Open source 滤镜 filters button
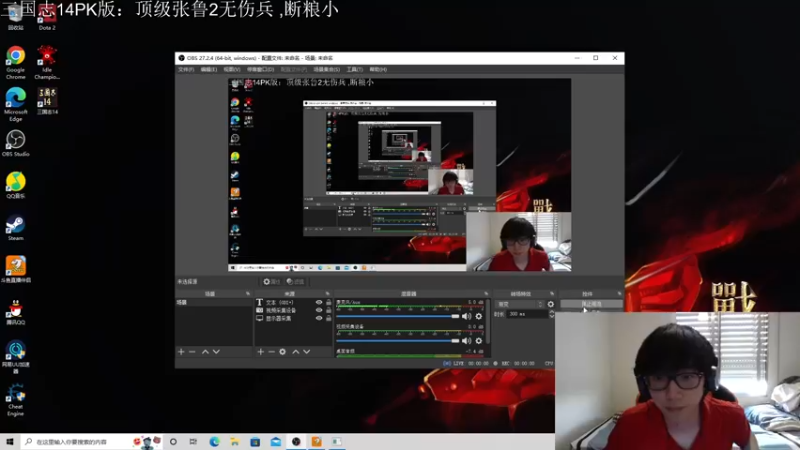800x450 pixels. 295,282
